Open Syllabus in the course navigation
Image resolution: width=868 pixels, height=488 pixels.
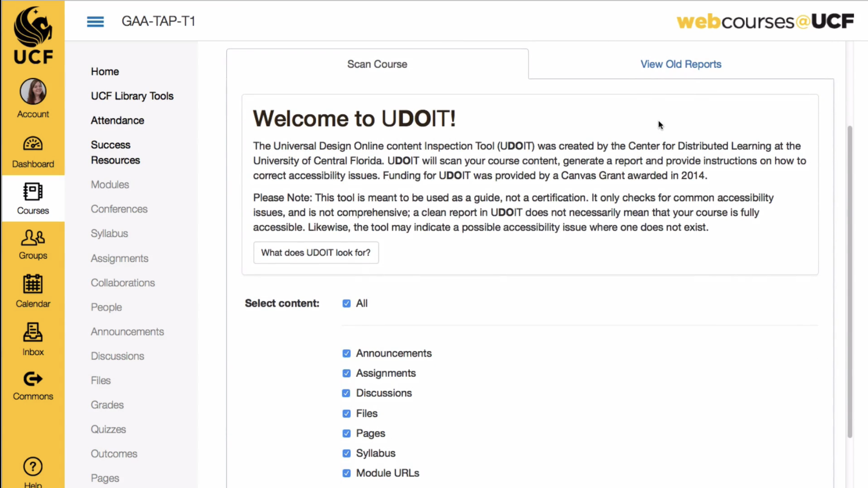pos(110,234)
